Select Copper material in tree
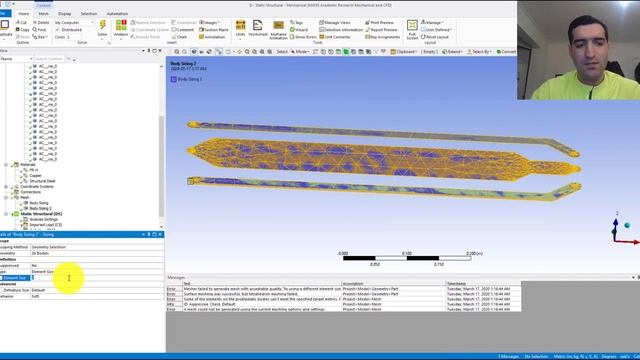The height and width of the screenshot is (360, 640). click(x=36, y=176)
